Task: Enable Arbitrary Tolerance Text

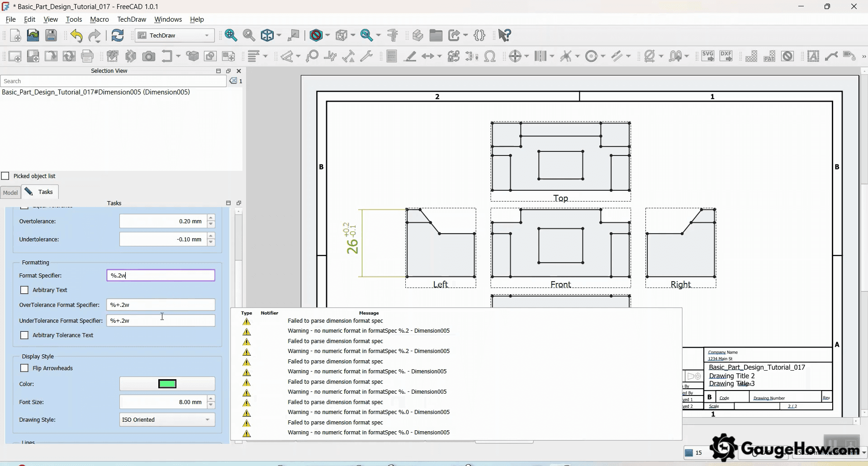Action: [x=24, y=335]
